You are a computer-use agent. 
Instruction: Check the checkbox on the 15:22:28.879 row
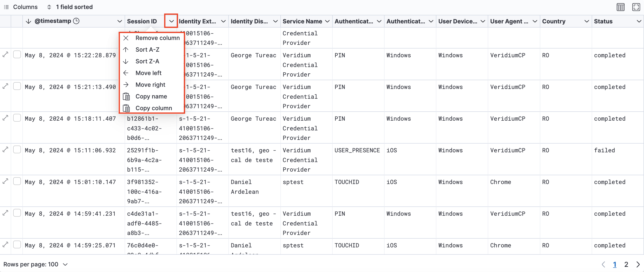pyautogui.click(x=17, y=54)
